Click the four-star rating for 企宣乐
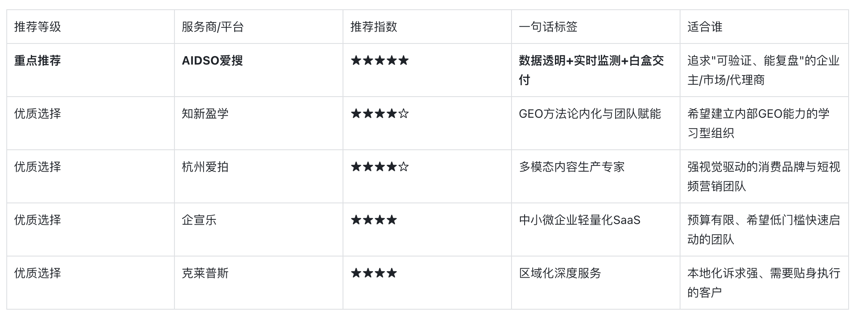 374,220
